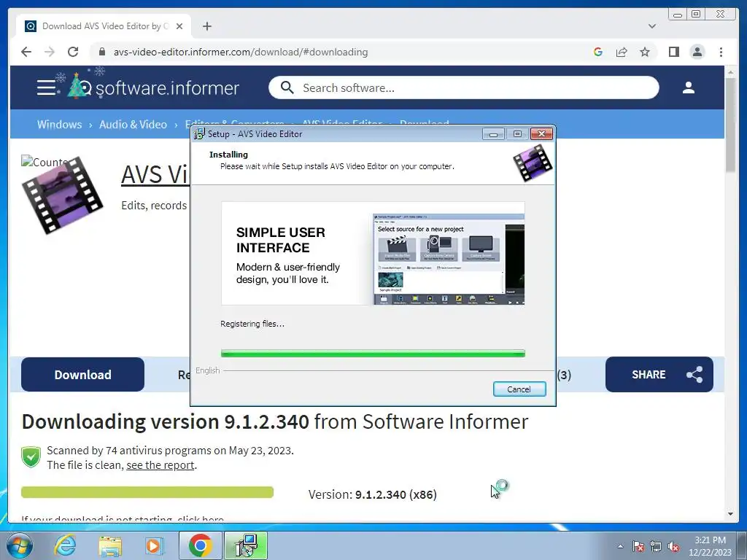Image resolution: width=747 pixels, height=560 pixels.
Task: Reload the page with the refresh icon
Action: click(73, 52)
